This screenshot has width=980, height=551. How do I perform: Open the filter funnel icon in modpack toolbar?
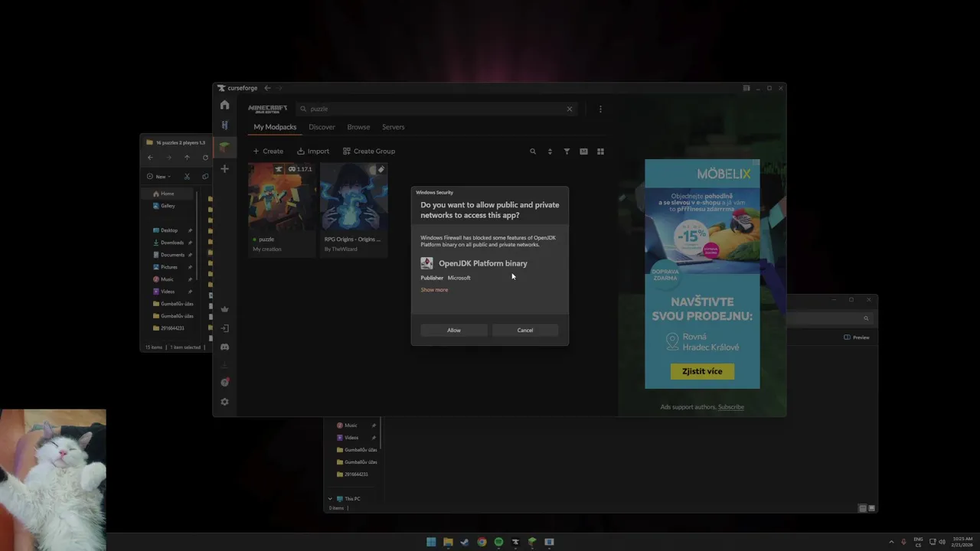567,152
